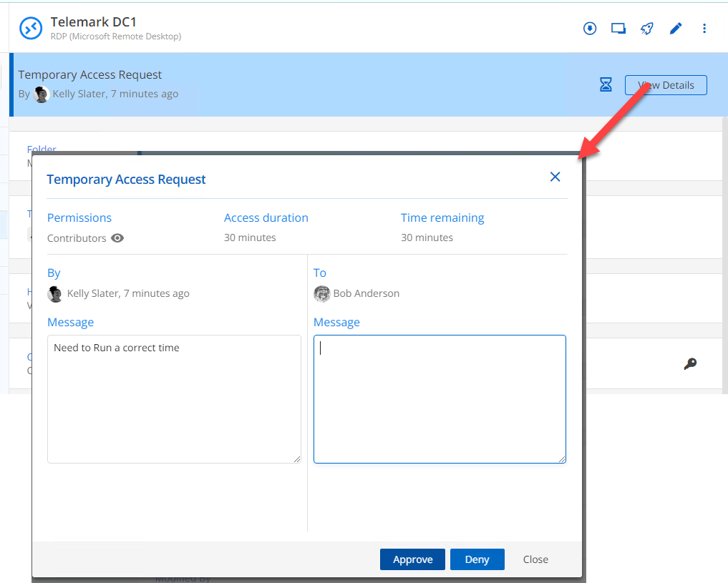Click Kelly Slater's avatar in the dialog
The width and height of the screenshot is (728, 583).
coord(55,293)
